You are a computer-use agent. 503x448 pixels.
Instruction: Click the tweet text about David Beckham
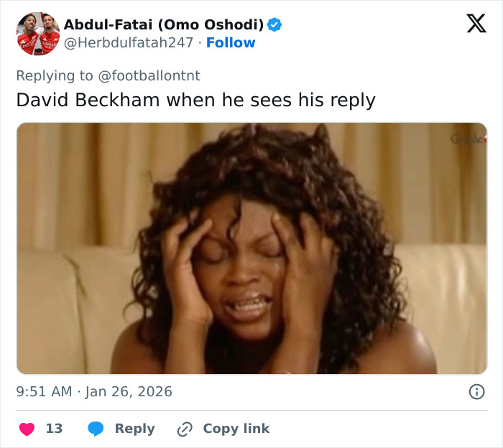point(195,100)
